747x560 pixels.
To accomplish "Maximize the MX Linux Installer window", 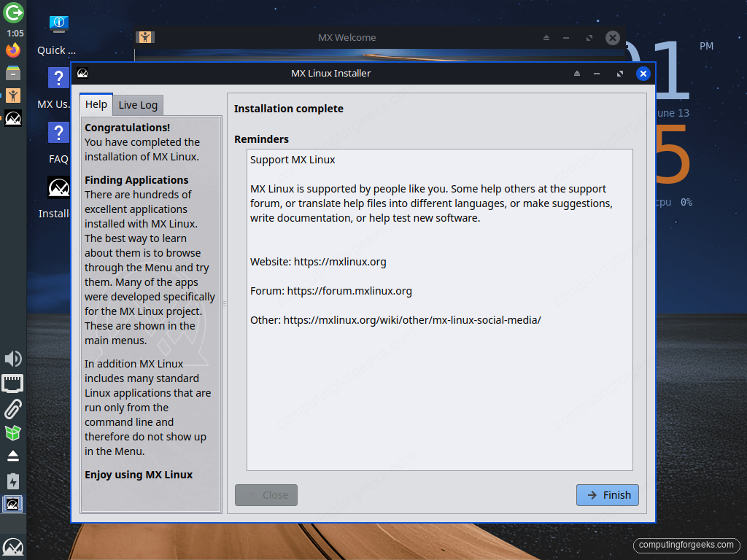I will coord(620,74).
